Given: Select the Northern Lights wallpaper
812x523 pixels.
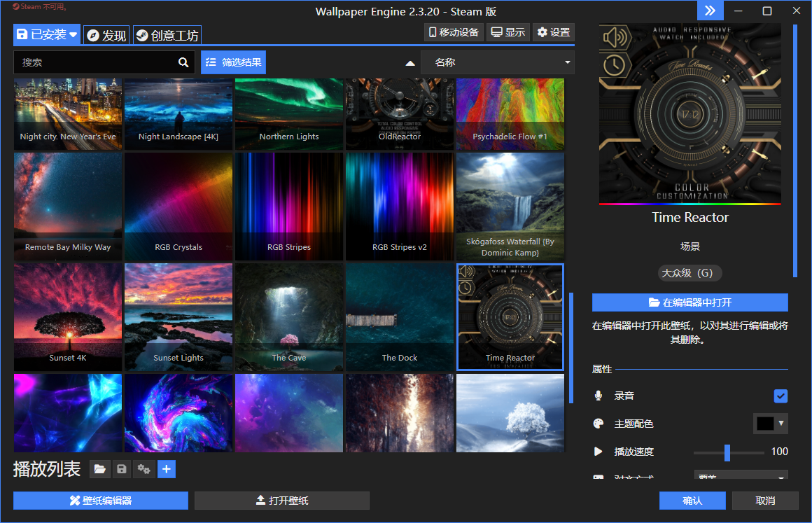Looking at the screenshot, I should click(289, 114).
